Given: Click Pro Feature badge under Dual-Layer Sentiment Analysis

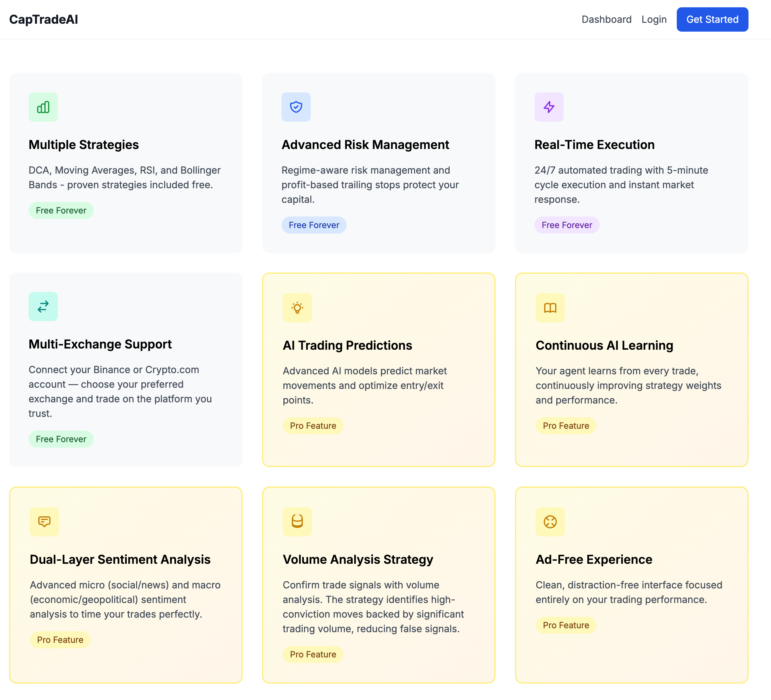Looking at the screenshot, I should (60, 639).
